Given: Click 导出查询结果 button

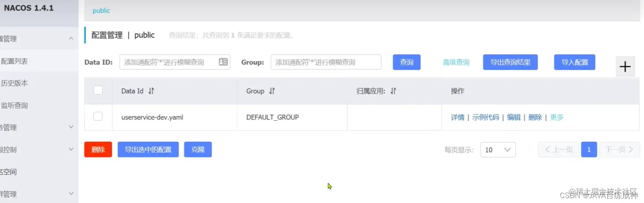Looking at the screenshot, I should (x=510, y=62).
